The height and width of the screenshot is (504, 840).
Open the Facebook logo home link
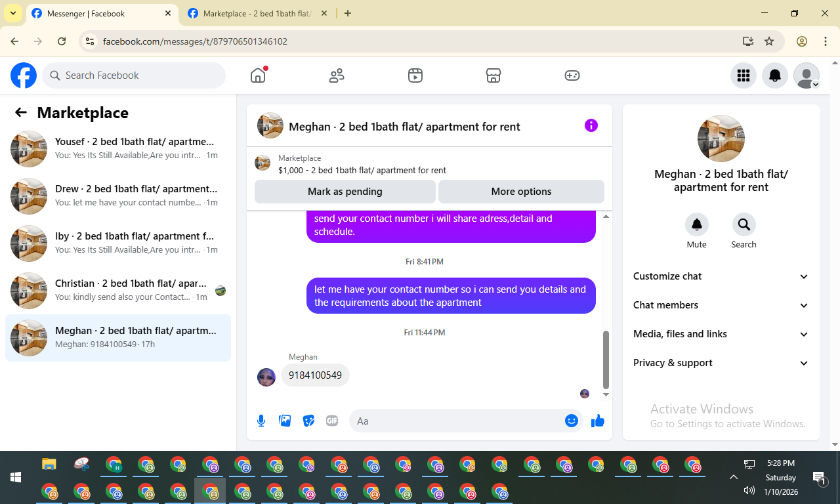pos(24,75)
